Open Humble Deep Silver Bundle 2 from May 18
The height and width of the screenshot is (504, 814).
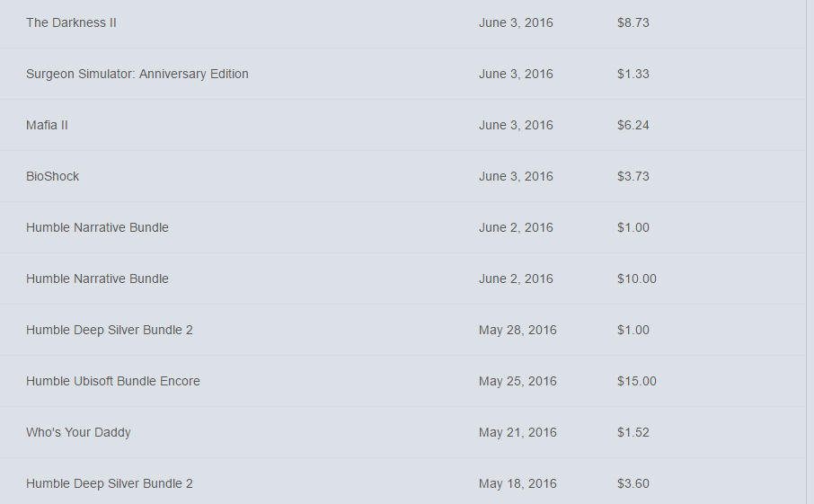[109, 483]
